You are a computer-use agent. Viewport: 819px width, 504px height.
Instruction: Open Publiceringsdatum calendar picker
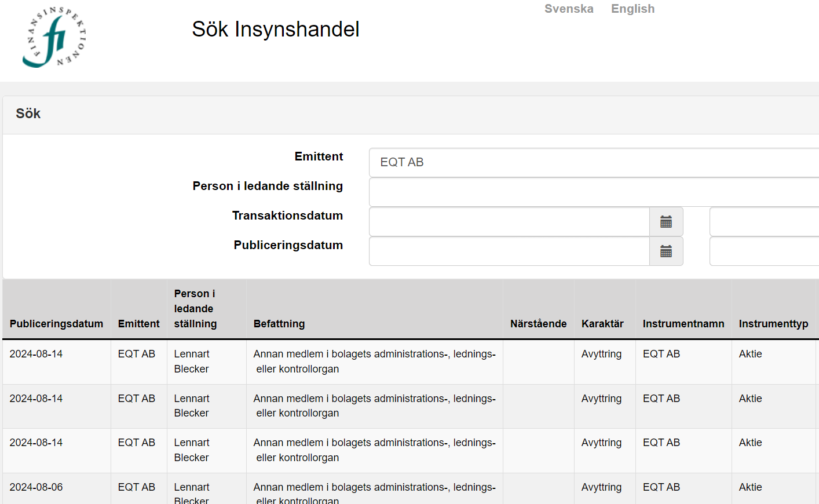pos(666,251)
